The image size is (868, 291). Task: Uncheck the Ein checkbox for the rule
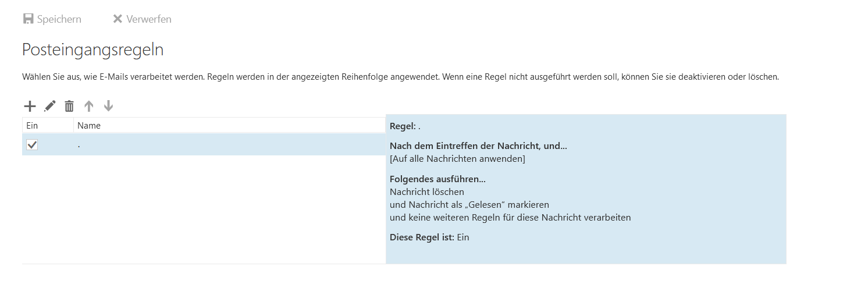click(32, 144)
